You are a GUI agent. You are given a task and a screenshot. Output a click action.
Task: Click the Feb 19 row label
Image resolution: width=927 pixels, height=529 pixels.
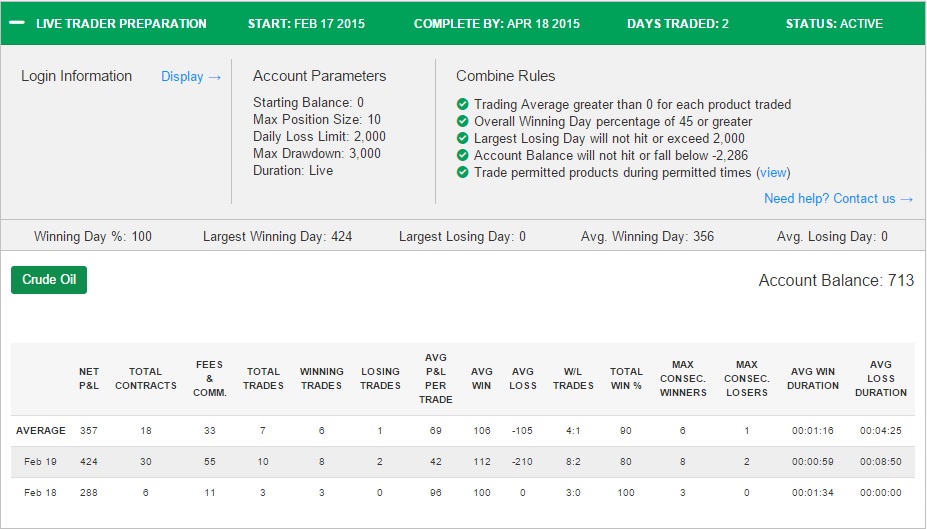pos(41,462)
